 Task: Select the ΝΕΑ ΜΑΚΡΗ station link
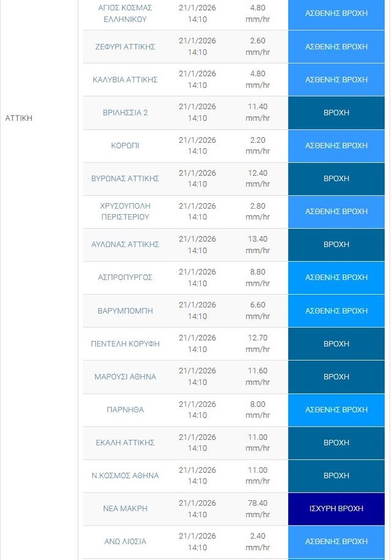tap(125, 508)
